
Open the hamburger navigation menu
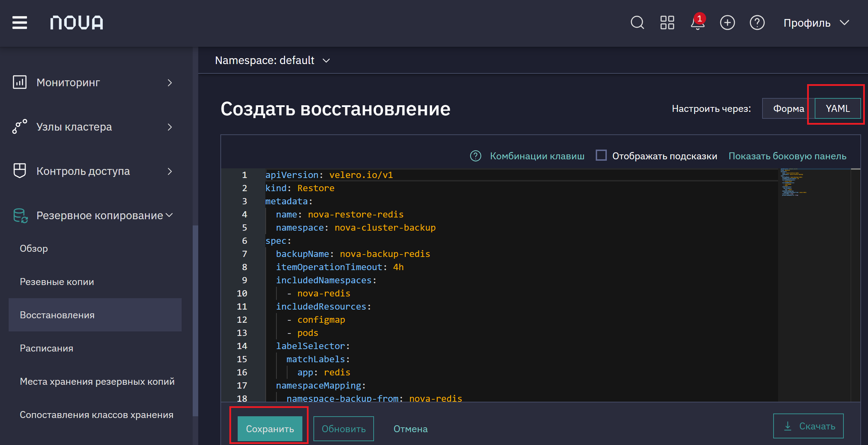click(20, 23)
